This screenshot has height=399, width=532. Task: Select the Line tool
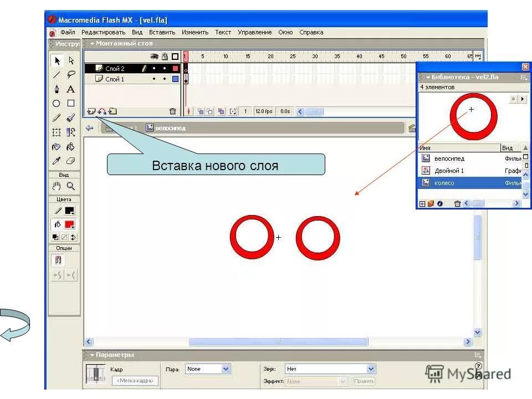57,75
